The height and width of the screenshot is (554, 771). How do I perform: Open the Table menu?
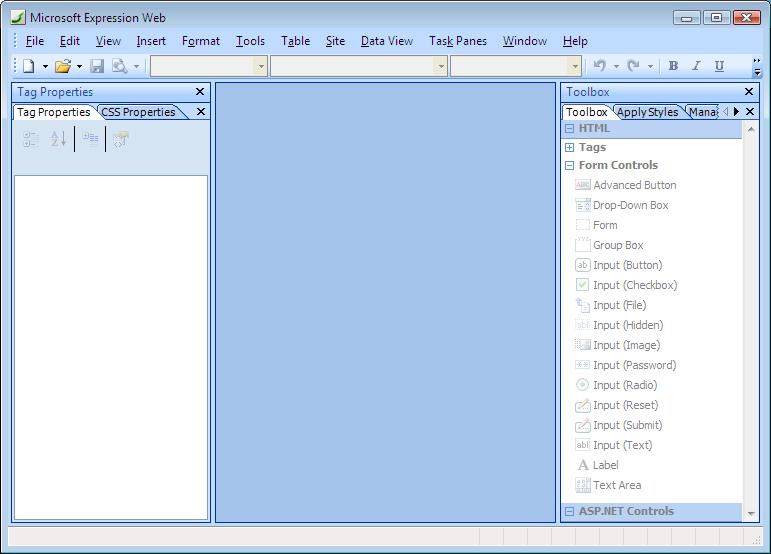pyautogui.click(x=296, y=41)
